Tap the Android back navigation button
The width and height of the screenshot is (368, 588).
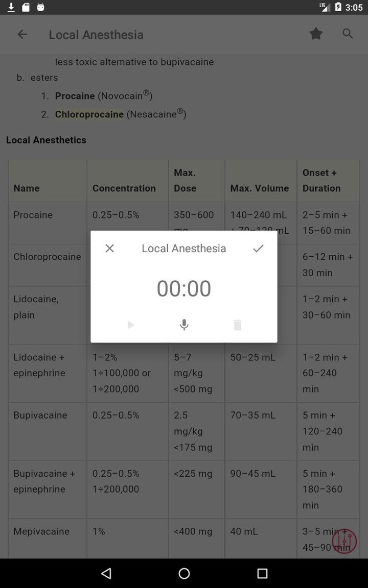point(106,573)
